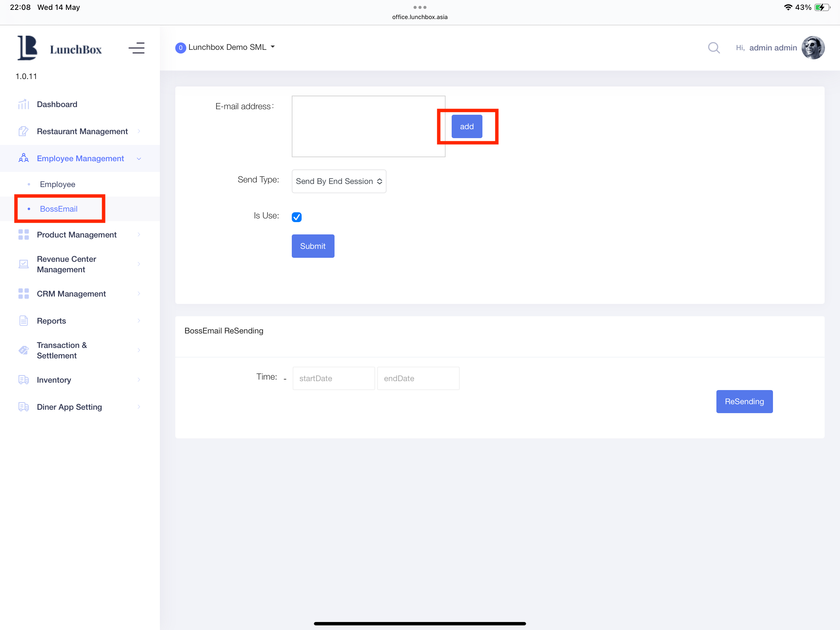Click the Submit button
840x630 pixels.
[x=313, y=246]
